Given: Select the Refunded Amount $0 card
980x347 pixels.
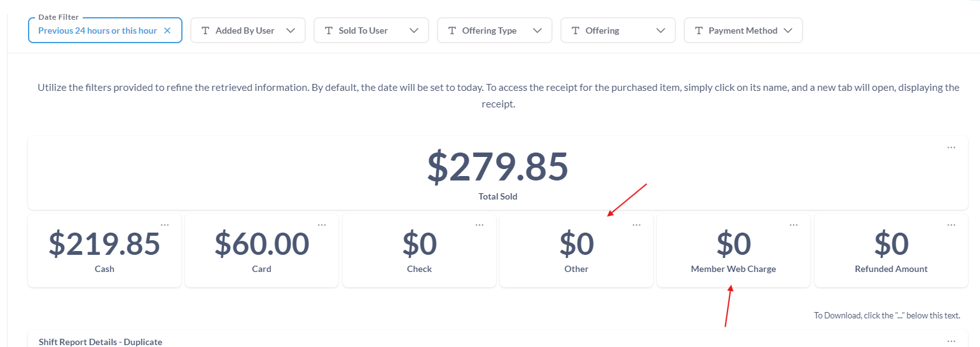Looking at the screenshot, I should tap(891, 250).
